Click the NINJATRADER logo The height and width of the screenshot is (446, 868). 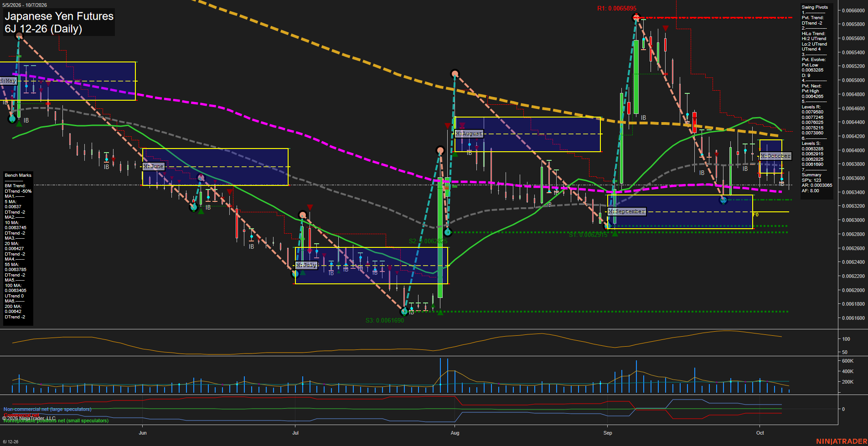[842, 441]
